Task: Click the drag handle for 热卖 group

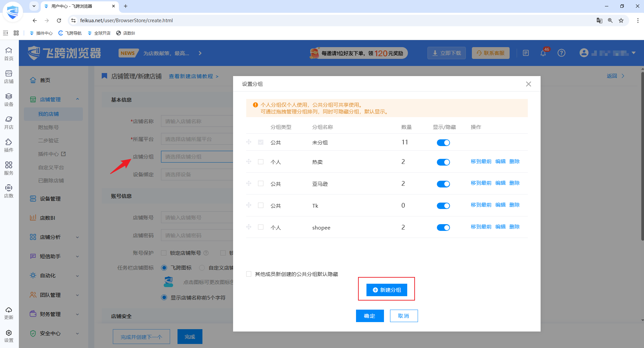Action: (x=249, y=162)
